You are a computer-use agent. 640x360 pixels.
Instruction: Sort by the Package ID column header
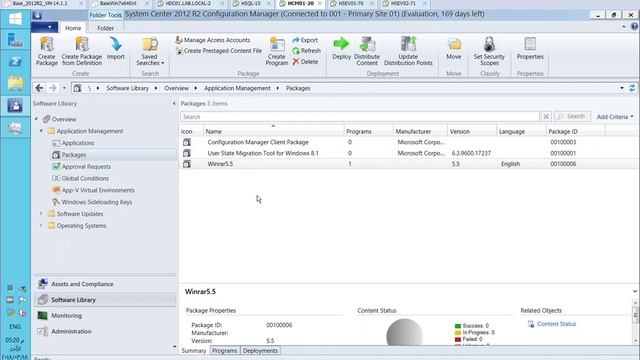(575, 131)
